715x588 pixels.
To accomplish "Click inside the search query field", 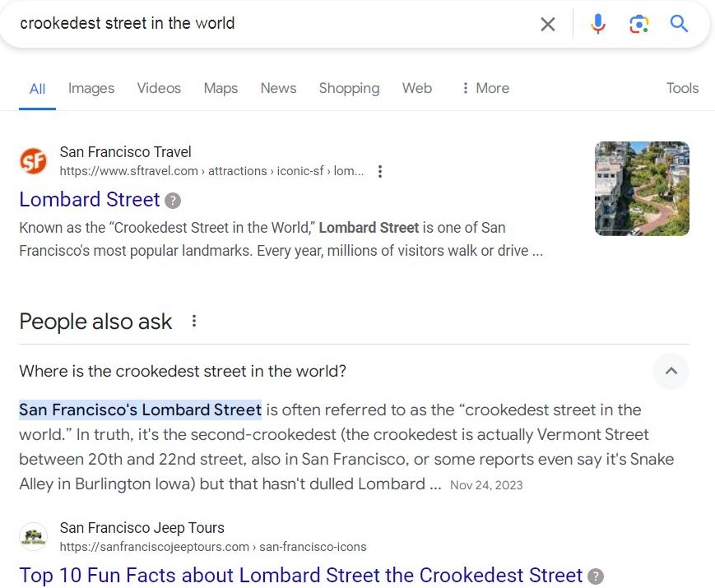I will [274, 23].
